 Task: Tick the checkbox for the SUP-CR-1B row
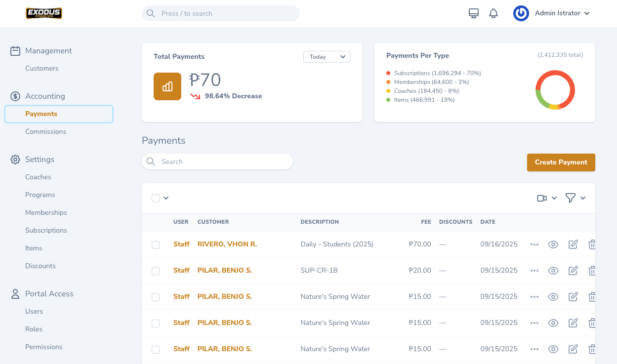click(x=156, y=271)
